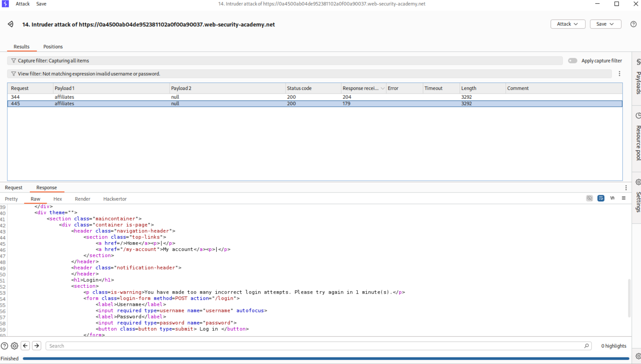This screenshot has width=641, height=364.
Task: Switch to the Render response view tab
Action: pos(82,199)
